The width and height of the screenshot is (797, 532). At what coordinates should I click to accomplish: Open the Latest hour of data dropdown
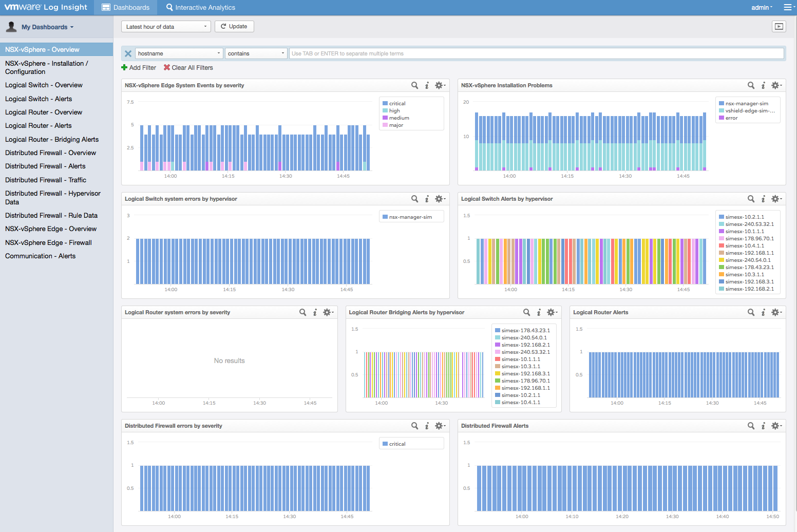point(166,27)
